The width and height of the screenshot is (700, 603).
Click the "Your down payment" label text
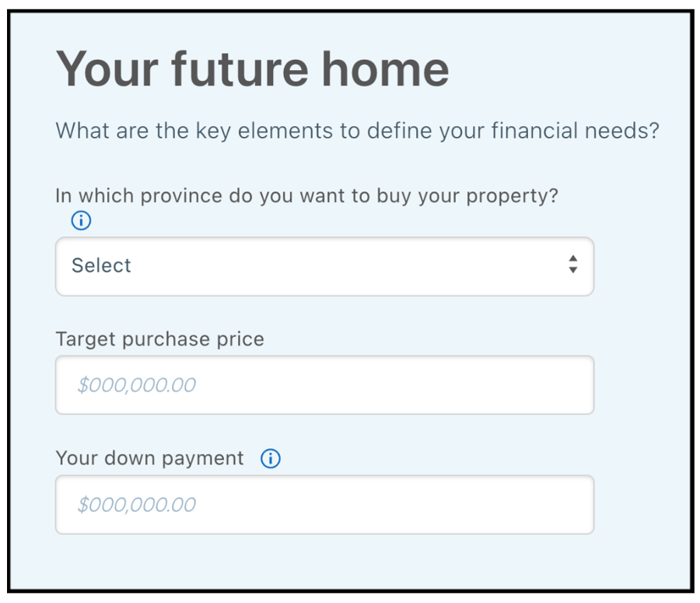(x=149, y=458)
